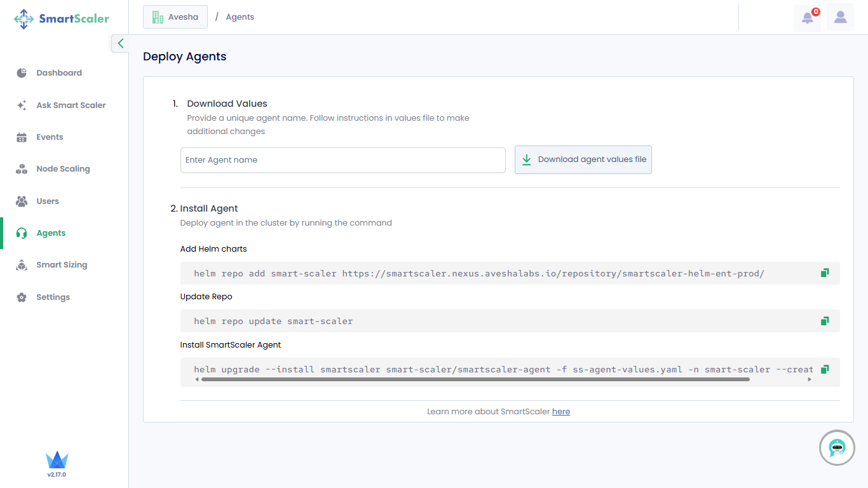The image size is (868, 488).
Task: Click Download agent values file button
Action: pos(583,160)
